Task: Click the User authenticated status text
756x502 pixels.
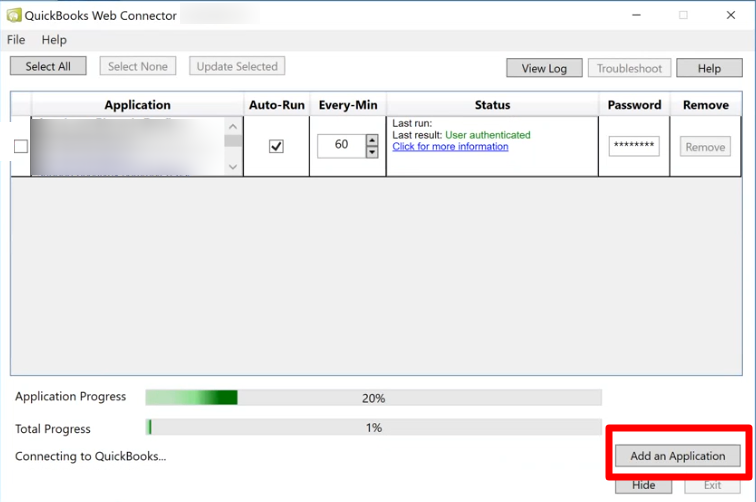Action: pos(488,135)
